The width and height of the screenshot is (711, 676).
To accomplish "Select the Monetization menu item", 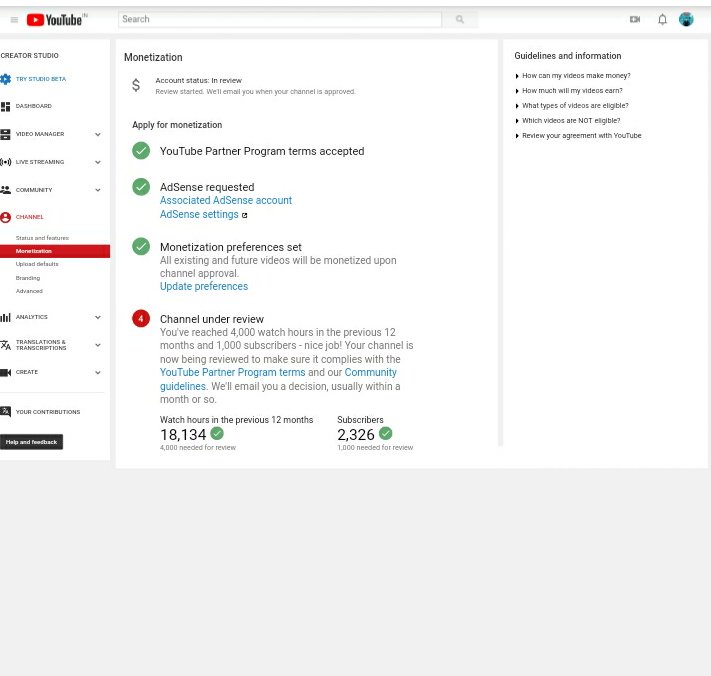I will tap(55, 251).
